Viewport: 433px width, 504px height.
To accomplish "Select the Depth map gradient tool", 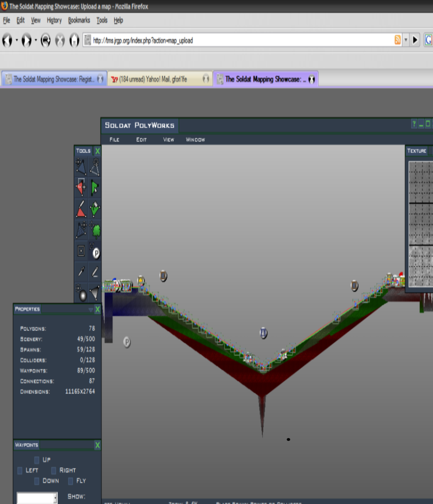I will point(95,292).
